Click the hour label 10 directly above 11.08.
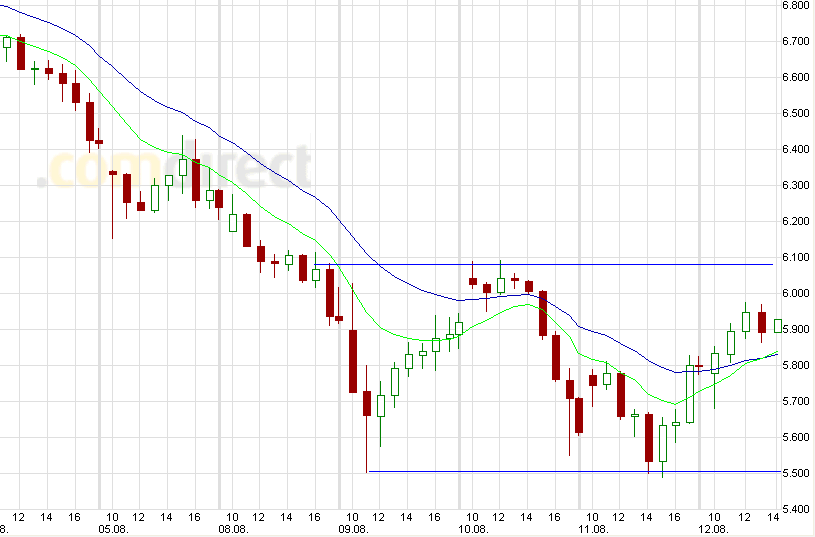 [x=593, y=517]
